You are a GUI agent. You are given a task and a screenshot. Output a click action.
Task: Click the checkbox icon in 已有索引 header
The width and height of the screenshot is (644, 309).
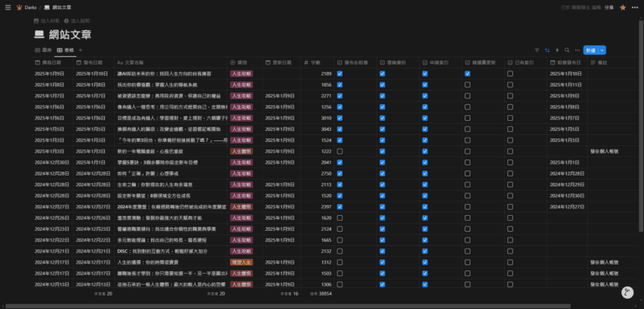point(510,62)
